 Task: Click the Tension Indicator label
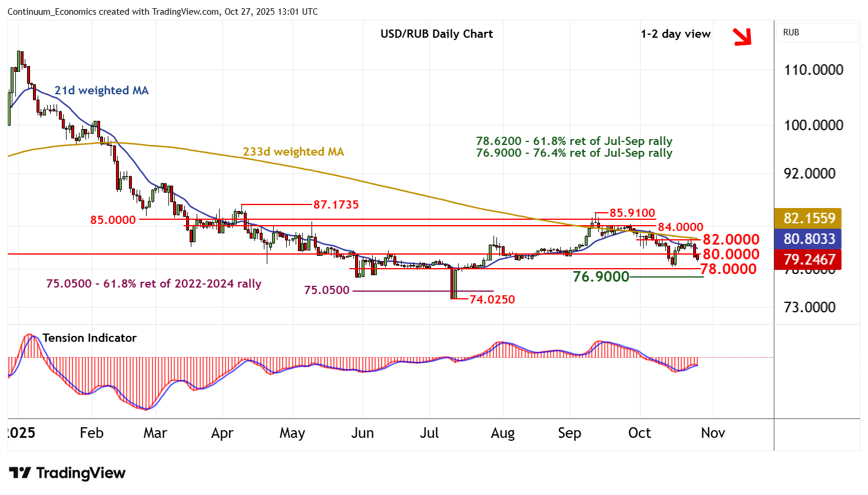[x=90, y=338]
